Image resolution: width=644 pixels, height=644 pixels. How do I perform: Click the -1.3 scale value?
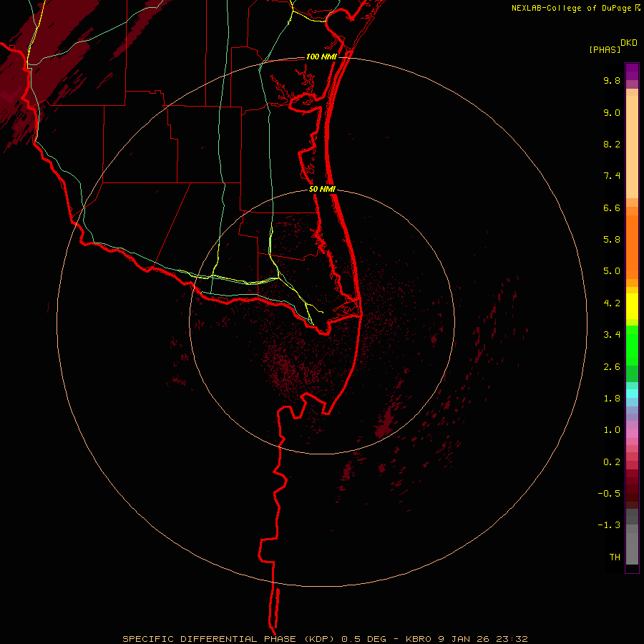tap(609, 525)
